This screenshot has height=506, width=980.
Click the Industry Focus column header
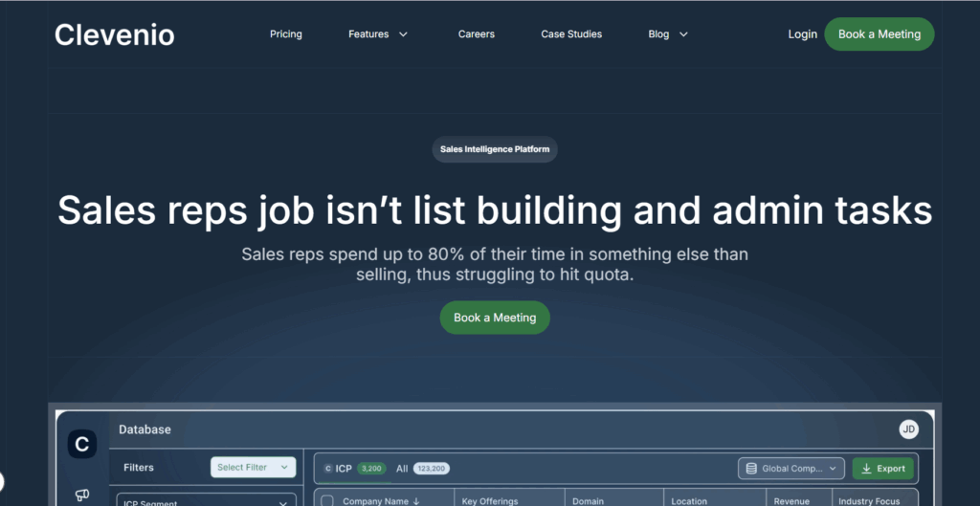869,501
